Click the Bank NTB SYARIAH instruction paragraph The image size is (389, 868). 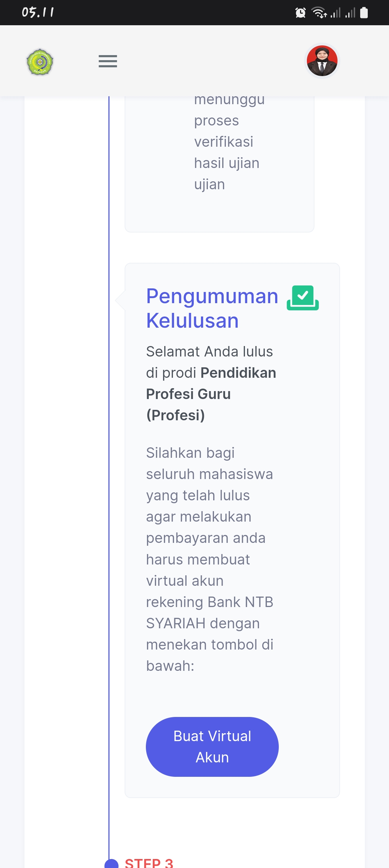(x=210, y=559)
